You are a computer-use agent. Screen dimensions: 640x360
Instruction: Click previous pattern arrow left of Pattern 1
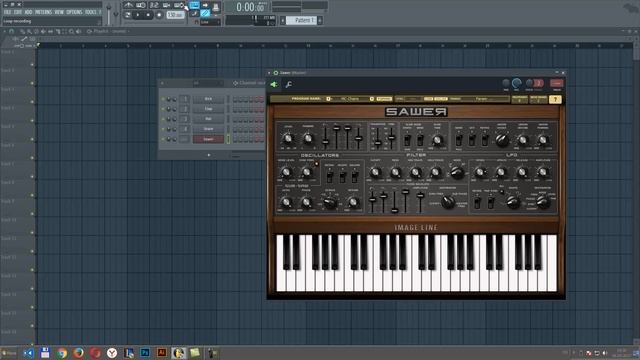pyautogui.click(x=282, y=20)
